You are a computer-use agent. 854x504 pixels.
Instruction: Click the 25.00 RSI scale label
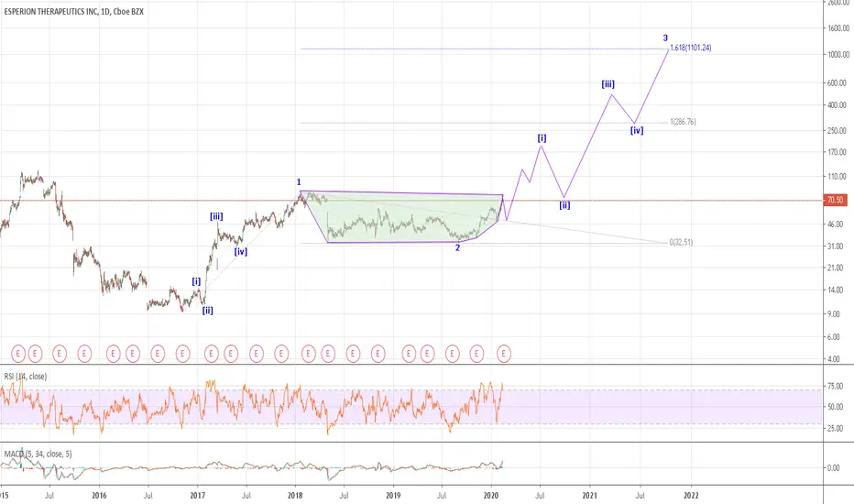[836, 429]
